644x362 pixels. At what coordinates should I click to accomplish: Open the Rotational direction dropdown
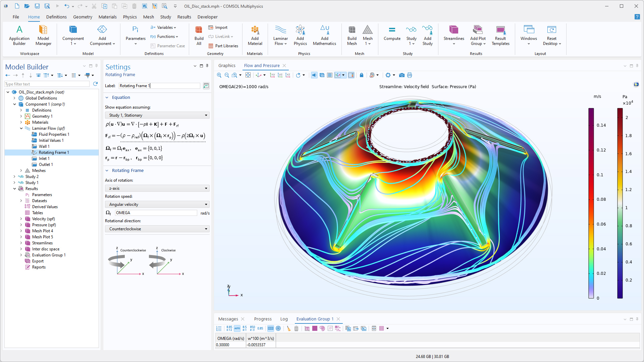click(157, 229)
